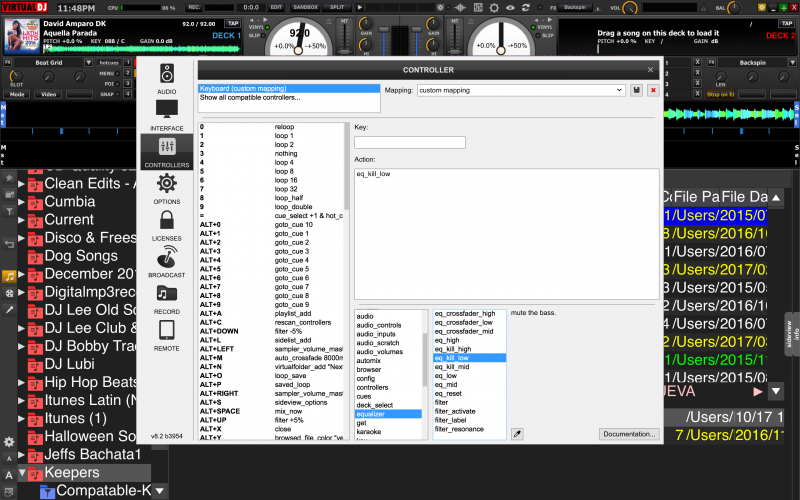Screen dimensions: 800x500
Task: Click the Documentation button
Action: pyautogui.click(x=629, y=434)
